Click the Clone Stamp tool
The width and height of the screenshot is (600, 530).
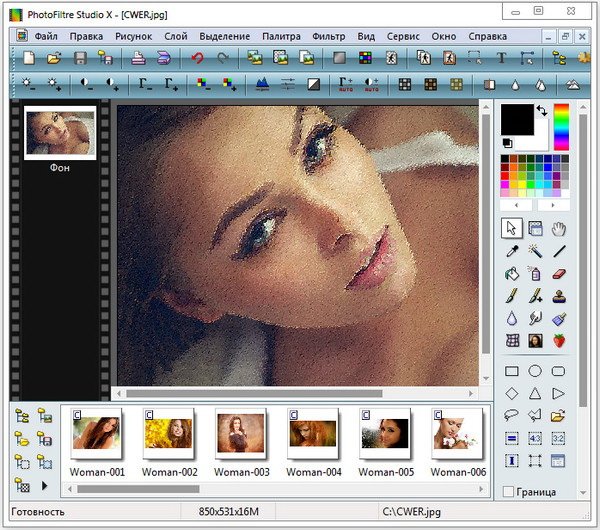click(559, 295)
